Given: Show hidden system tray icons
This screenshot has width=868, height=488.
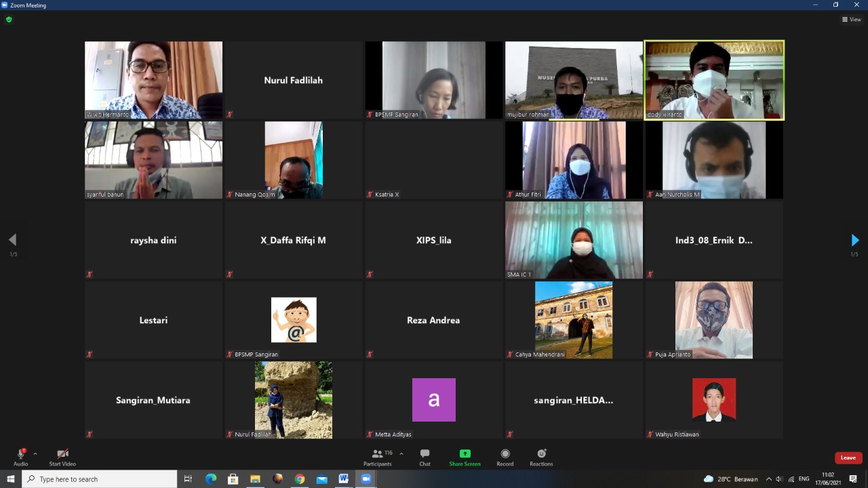Looking at the screenshot, I should 768,479.
